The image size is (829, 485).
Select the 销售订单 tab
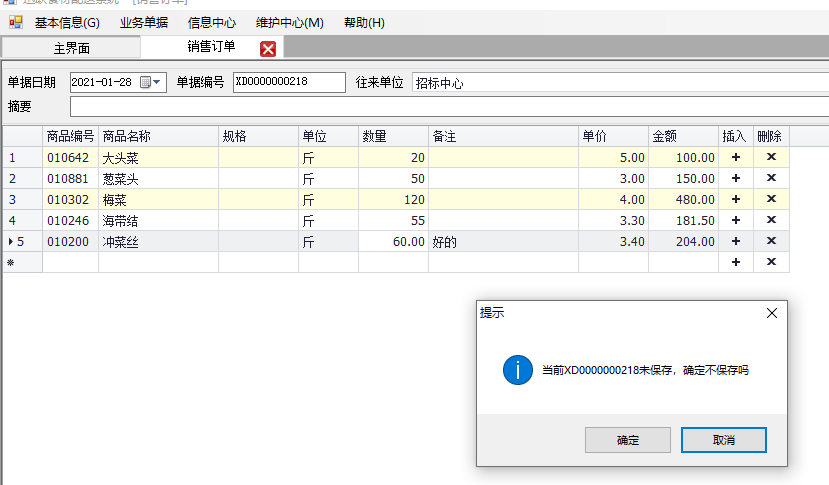click(211, 47)
